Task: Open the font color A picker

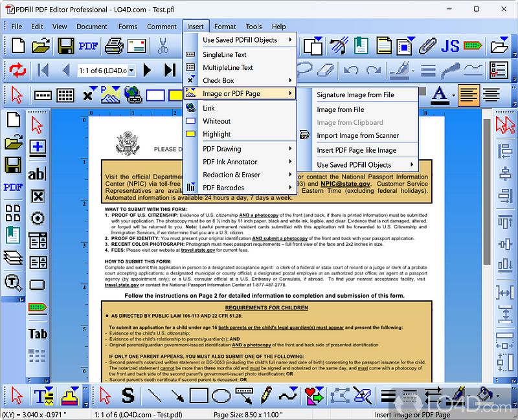Action: coord(440,95)
